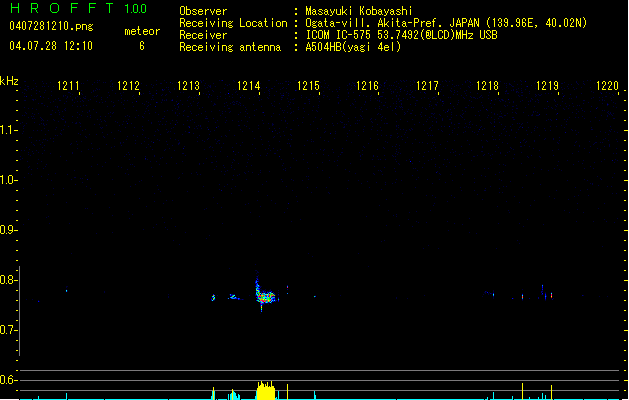Viewport: 629px width, 400px height.
Task: Click the 1214 time axis marker
Action: 248,86
